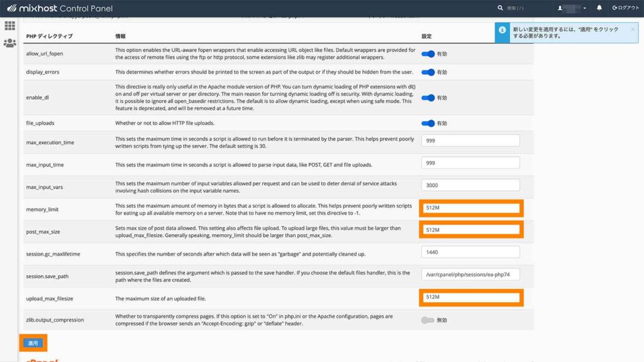Switch off file_uploads toggle
This screenshot has height=362, width=644.
[428, 123]
